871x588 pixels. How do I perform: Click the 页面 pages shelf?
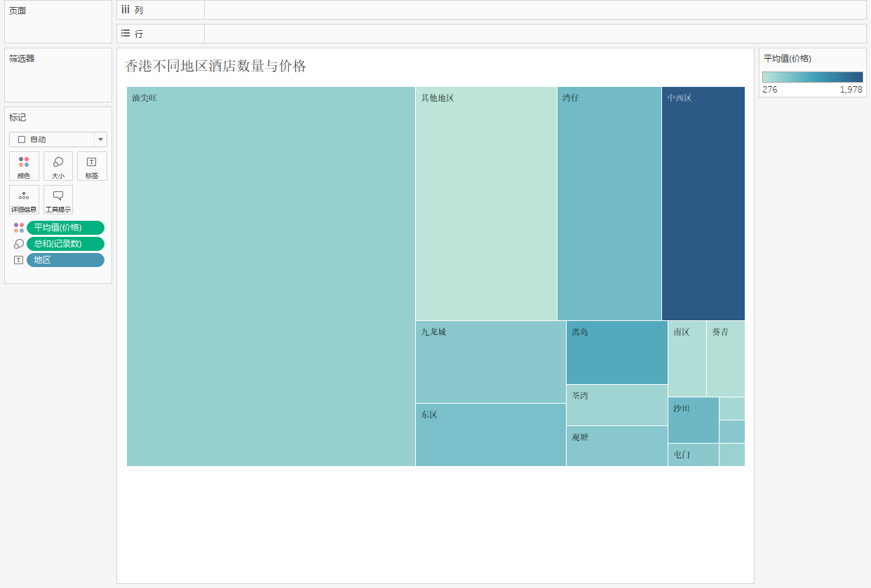point(58,22)
